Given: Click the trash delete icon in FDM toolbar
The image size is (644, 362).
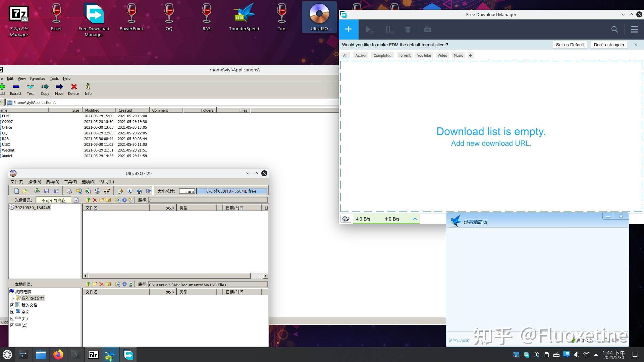Looking at the screenshot, I should point(408,29).
